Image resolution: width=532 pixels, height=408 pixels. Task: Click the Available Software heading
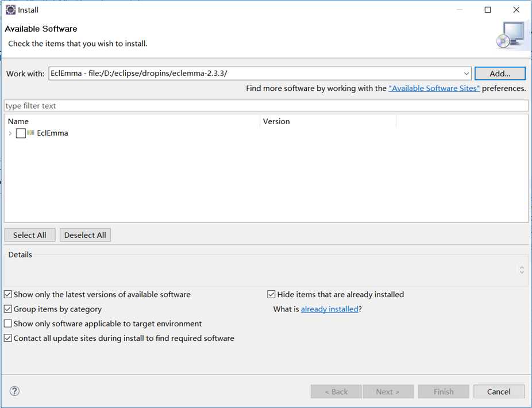41,29
